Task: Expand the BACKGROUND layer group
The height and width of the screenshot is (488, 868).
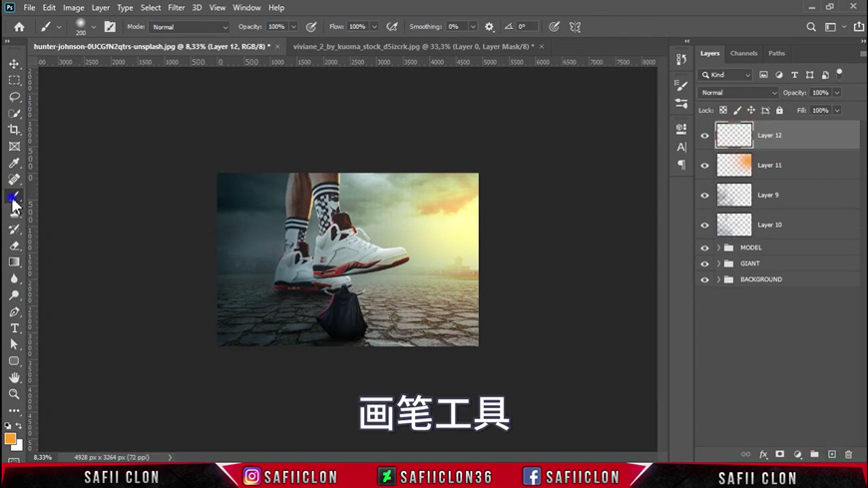Action: [718, 279]
